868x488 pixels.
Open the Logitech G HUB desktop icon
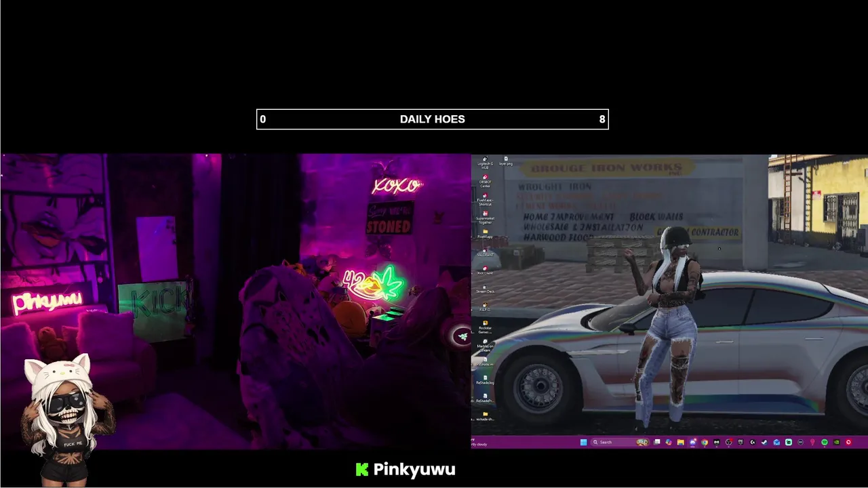coord(485,163)
